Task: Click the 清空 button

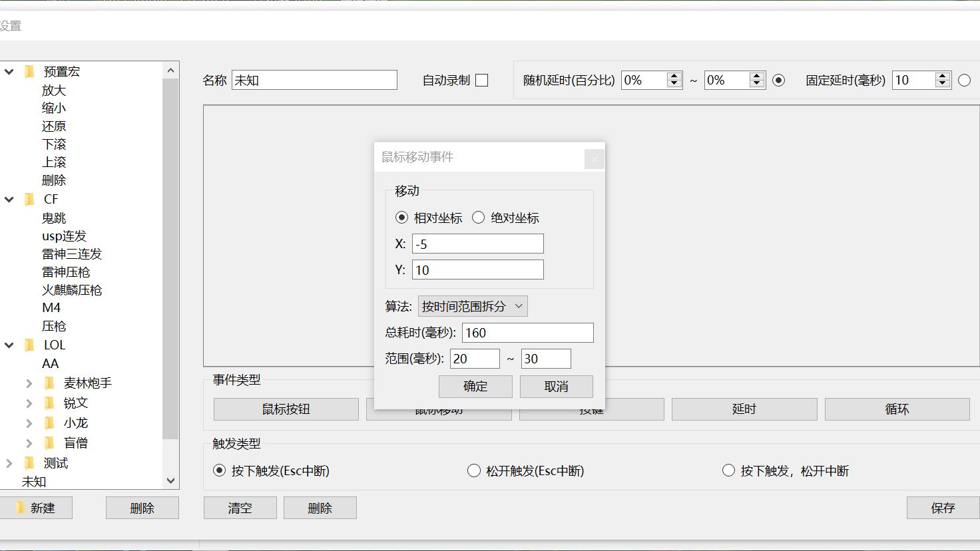Action: click(240, 508)
